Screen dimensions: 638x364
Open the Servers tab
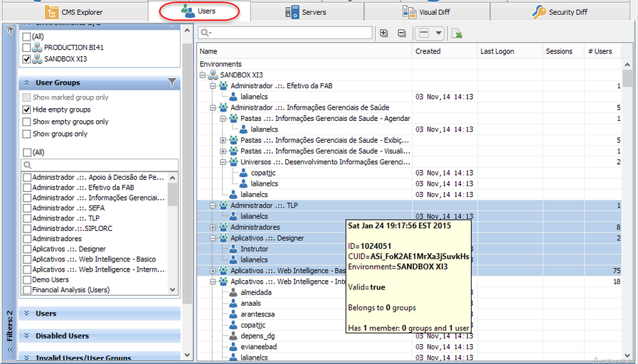[x=307, y=12]
